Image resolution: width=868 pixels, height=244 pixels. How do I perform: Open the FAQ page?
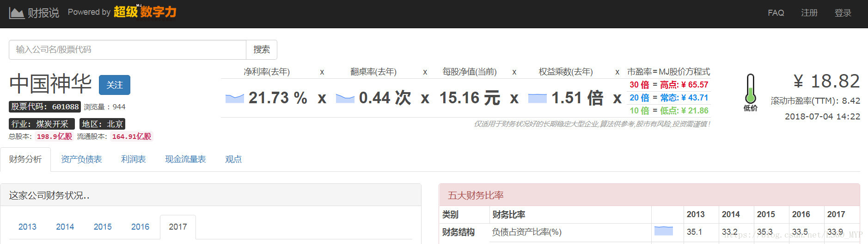pyautogui.click(x=776, y=13)
